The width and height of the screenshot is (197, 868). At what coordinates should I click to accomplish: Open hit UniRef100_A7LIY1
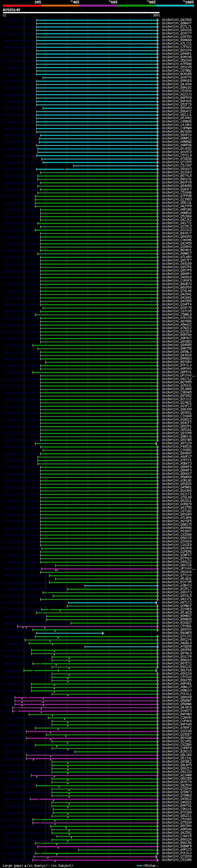176,43
